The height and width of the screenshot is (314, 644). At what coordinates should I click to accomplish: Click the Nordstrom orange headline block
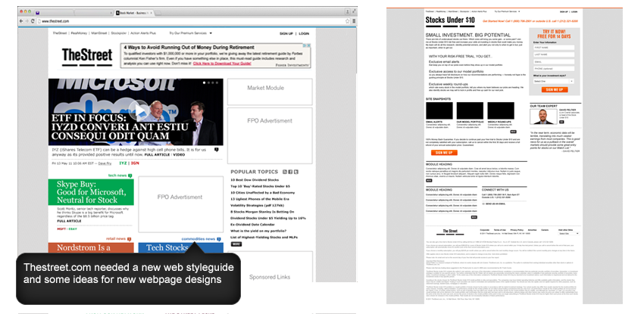[91, 247]
